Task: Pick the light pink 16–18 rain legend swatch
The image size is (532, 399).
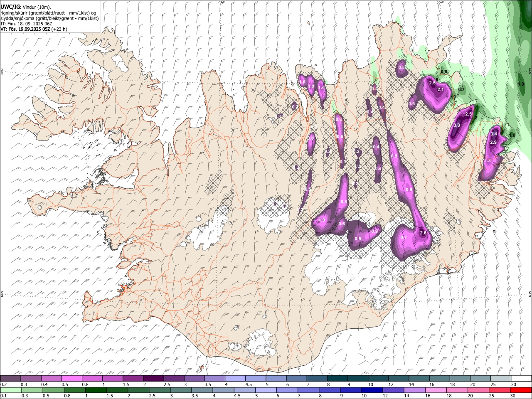Action: 435,390
